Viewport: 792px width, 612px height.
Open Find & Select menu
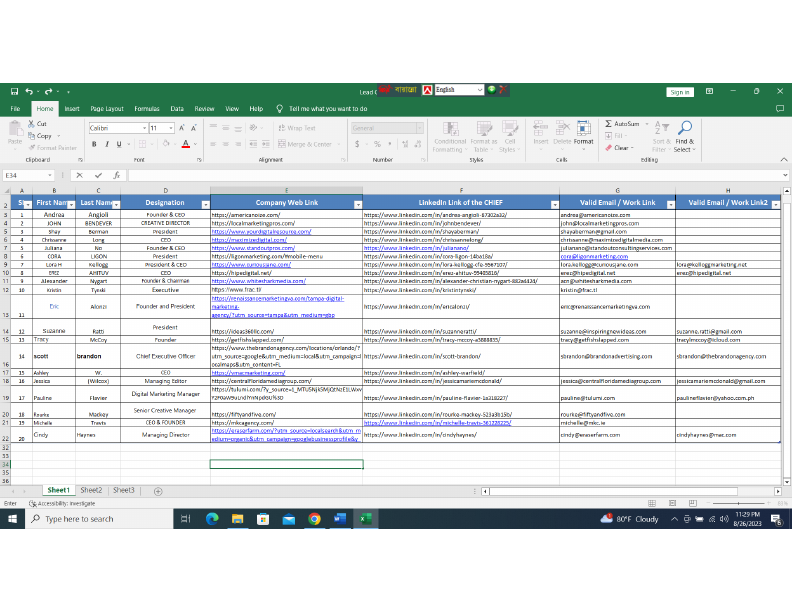[685, 136]
